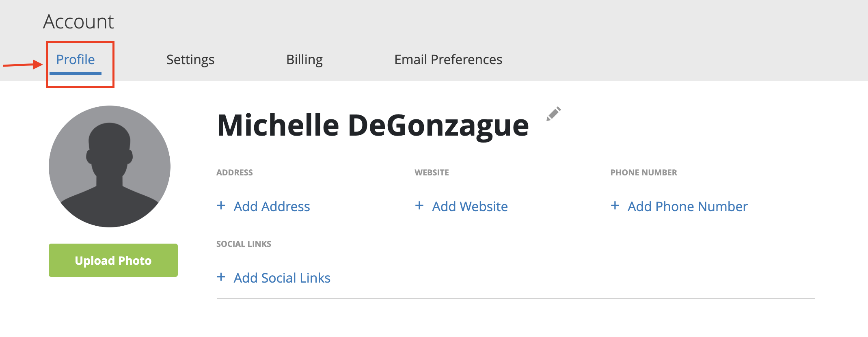Click the plus icon beside Add Address
This screenshot has height=337, width=868.
pyautogui.click(x=221, y=205)
